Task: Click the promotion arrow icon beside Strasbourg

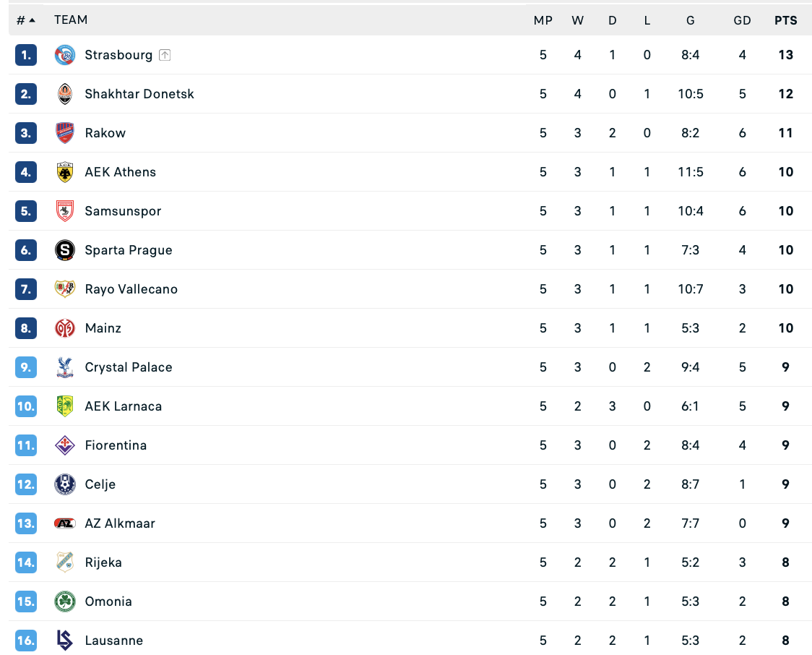Action: 165,55
